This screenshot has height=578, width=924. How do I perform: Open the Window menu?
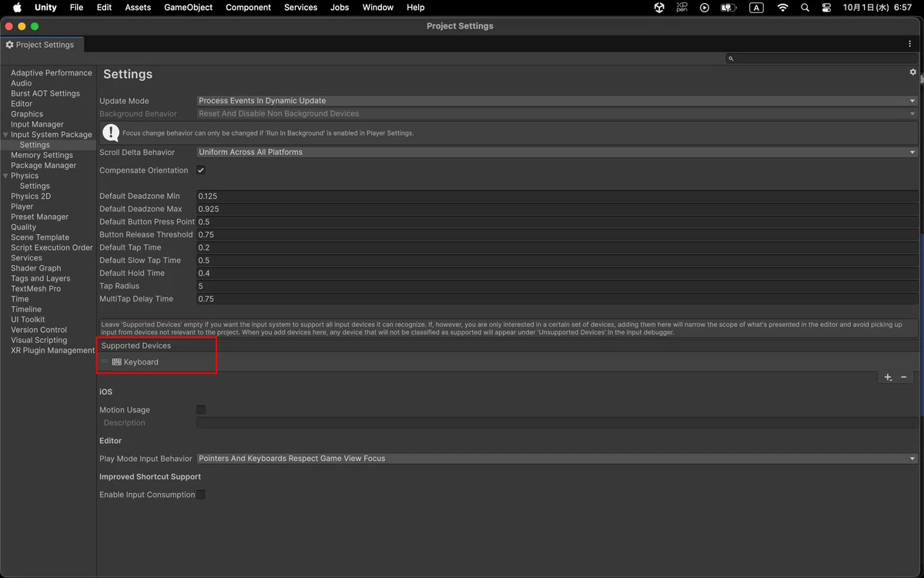pyautogui.click(x=377, y=8)
